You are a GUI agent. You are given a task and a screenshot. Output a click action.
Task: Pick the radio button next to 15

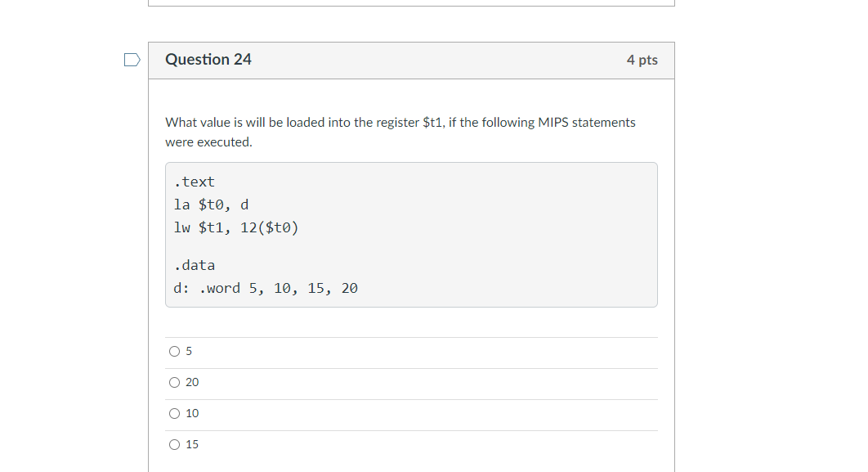click(x=174, y=444)
